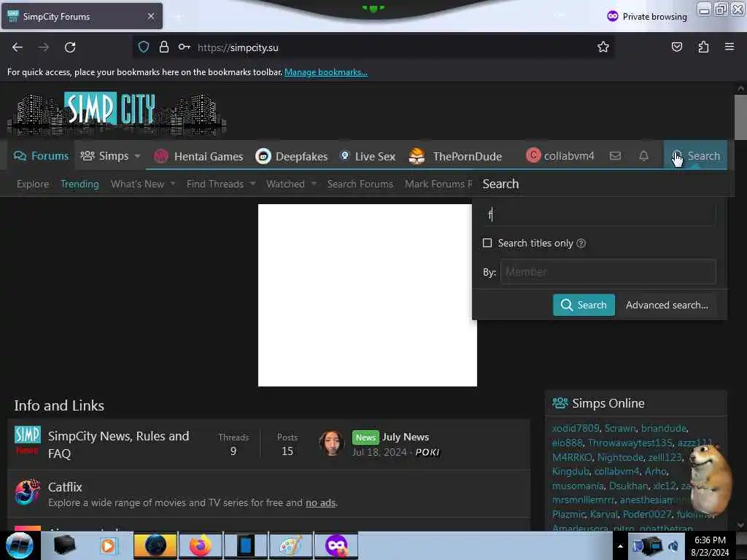Image resolution: width=747 pixels, height=560 pixels.
Task: Expand the Watched dropdown arrow
Action: [314, 184]
